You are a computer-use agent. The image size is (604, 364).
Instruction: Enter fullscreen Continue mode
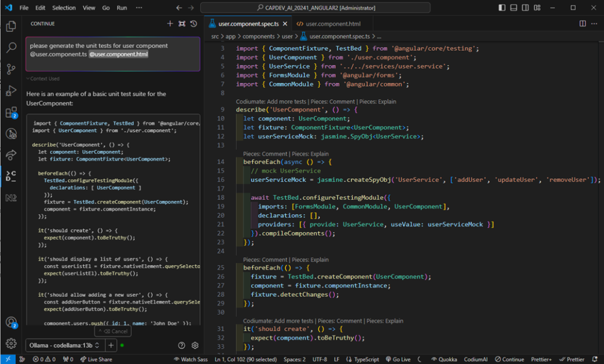point(182,24)
